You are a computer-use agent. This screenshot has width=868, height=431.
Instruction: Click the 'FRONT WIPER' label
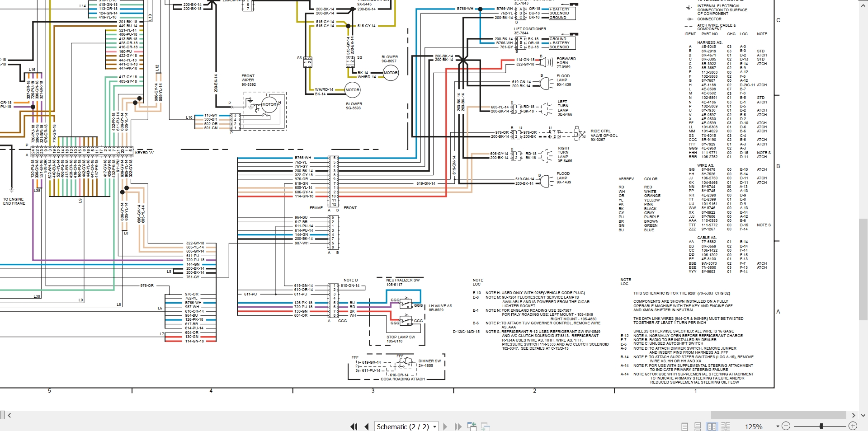coord(248,78)
